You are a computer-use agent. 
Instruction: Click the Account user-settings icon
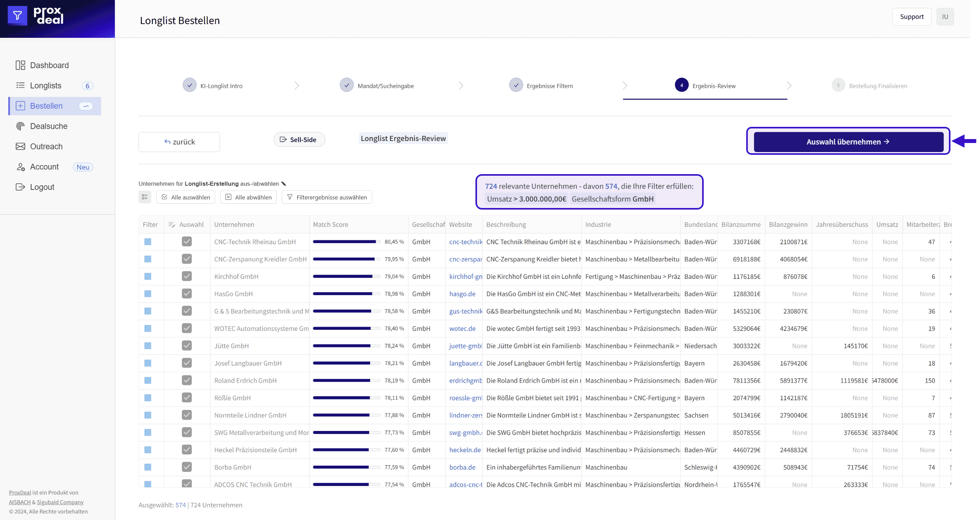point(20,167)
